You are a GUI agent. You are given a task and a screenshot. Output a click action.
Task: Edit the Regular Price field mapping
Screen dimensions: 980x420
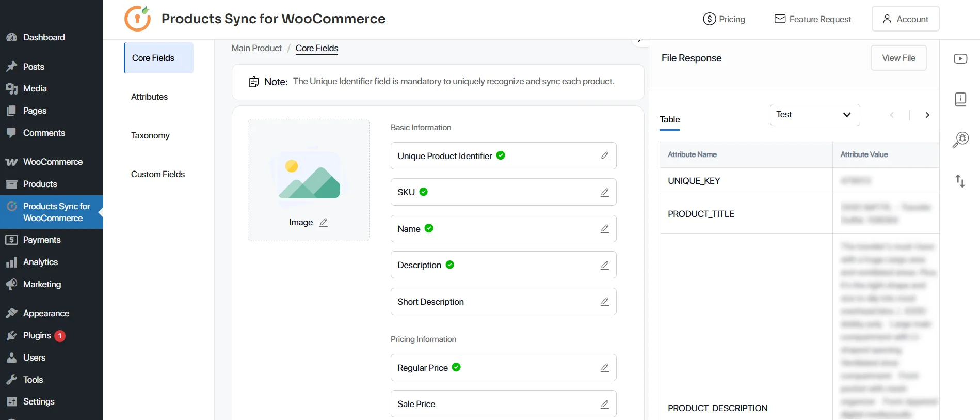[605, 368]
